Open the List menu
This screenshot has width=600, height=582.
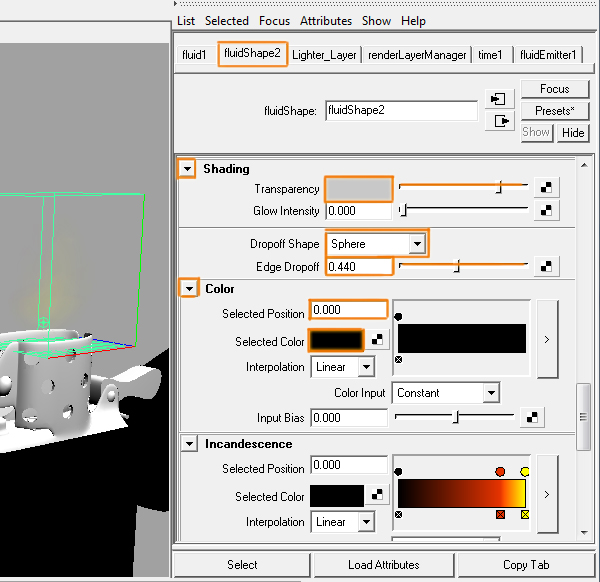click(186, 21)
